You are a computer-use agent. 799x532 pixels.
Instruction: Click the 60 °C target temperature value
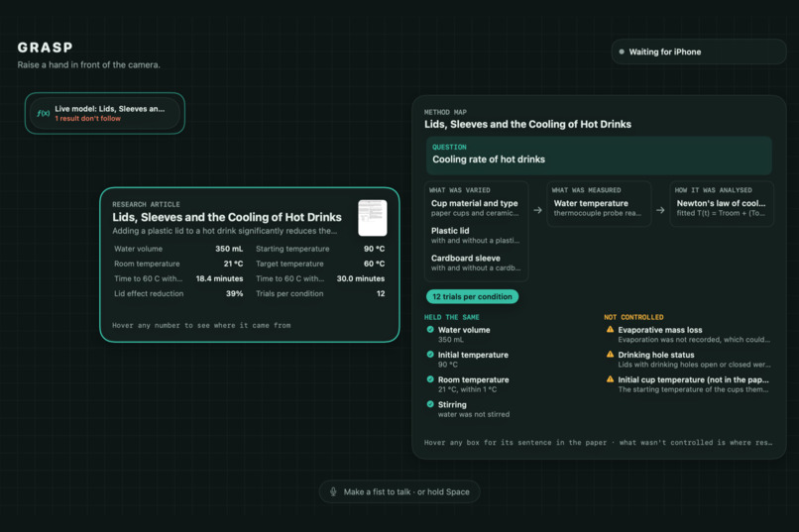pos(374,264)
